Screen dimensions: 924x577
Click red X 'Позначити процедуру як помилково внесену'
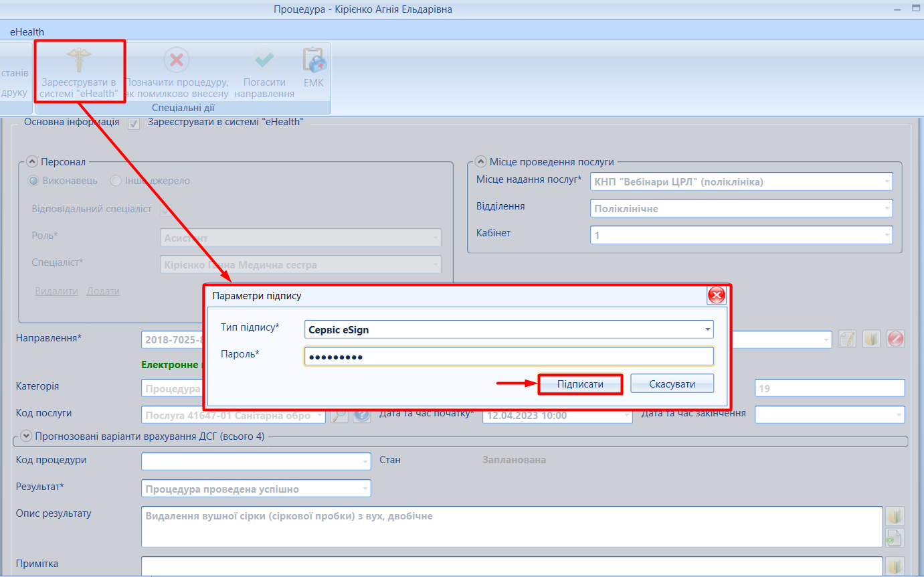coord(177,60)
